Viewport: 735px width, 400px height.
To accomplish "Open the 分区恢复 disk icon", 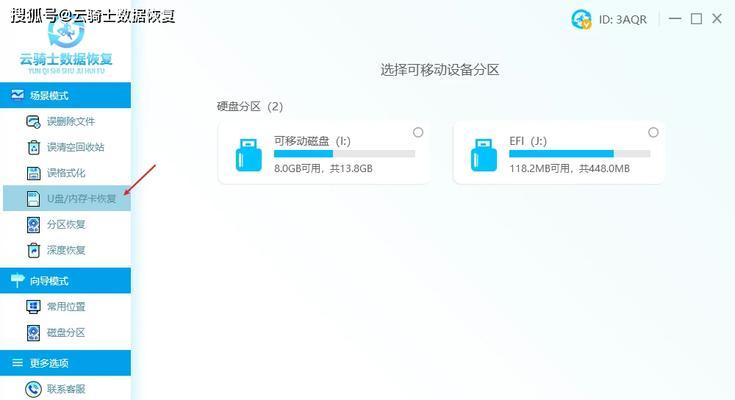I will (x=33, y=225).
